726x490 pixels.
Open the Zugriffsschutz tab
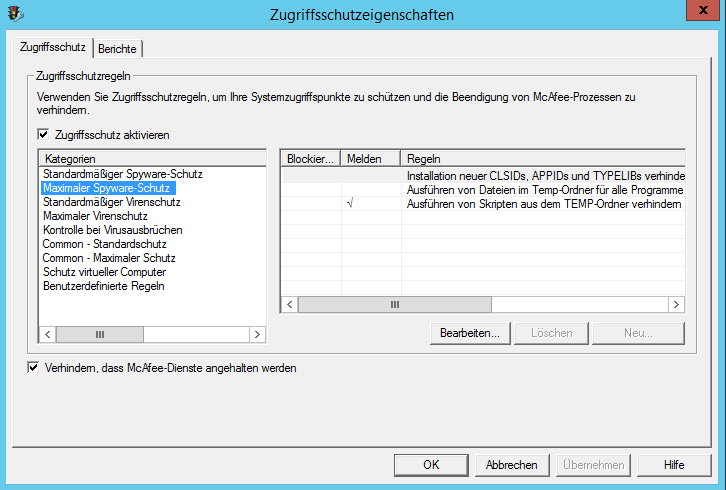51,47
